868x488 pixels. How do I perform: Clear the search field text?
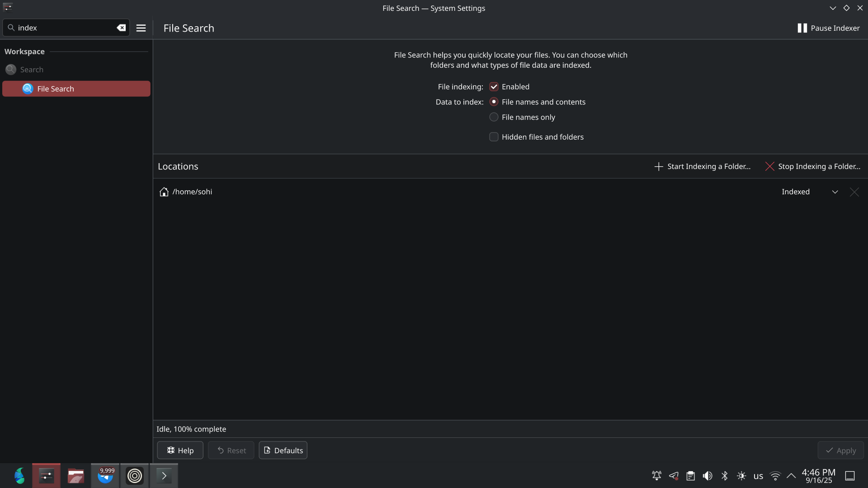point(121,28)
